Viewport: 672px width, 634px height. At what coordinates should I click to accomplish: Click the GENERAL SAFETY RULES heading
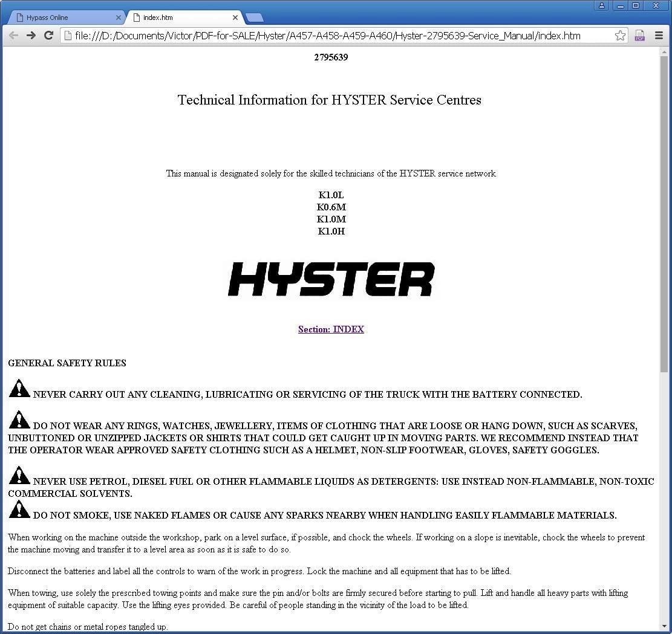point(67,363)
